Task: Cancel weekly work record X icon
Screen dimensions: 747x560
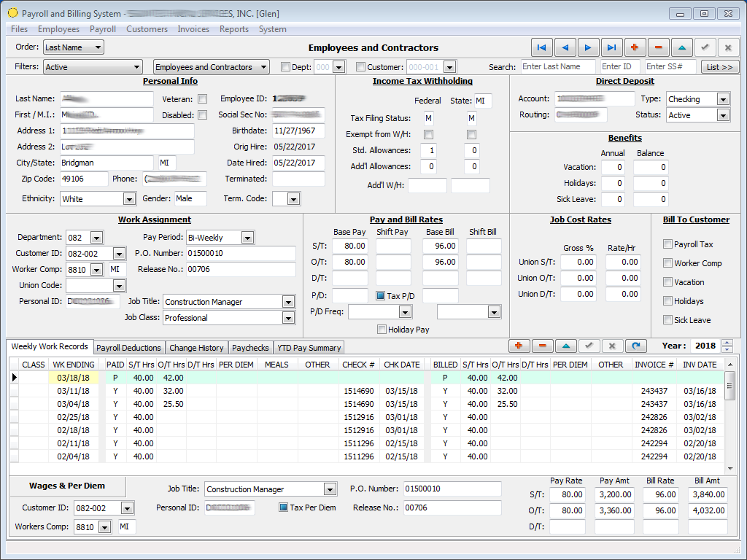Action: 612,346
